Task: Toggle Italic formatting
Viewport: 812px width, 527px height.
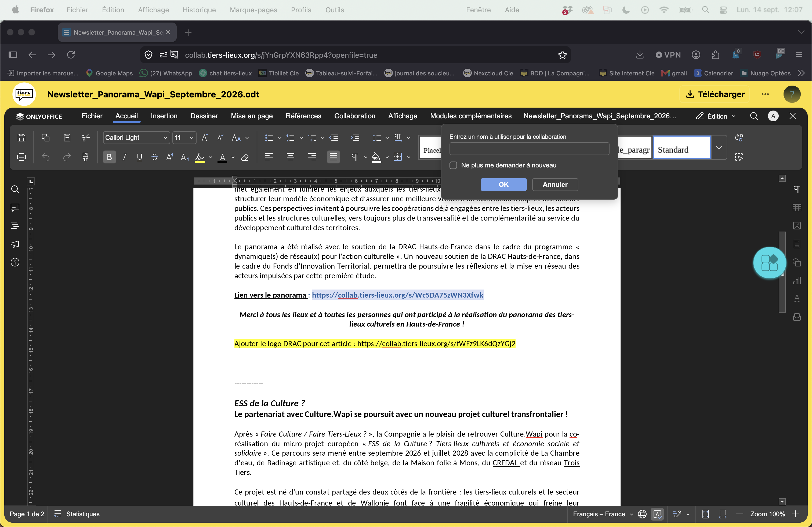Action: pos(125,157)
